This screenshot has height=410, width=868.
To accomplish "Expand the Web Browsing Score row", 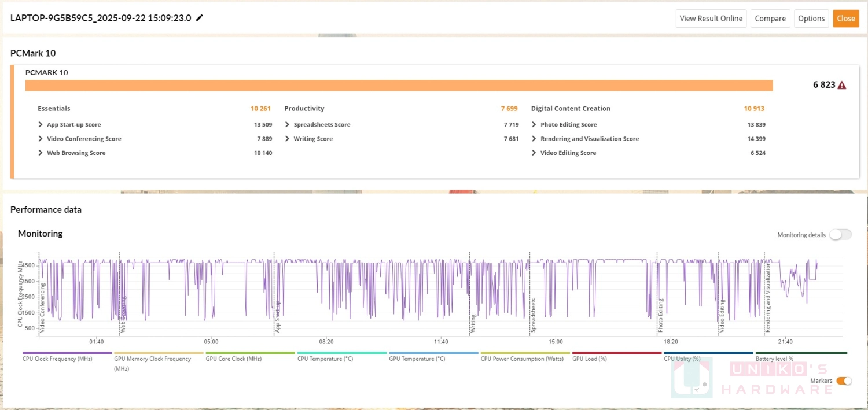I will click(41, 153).
